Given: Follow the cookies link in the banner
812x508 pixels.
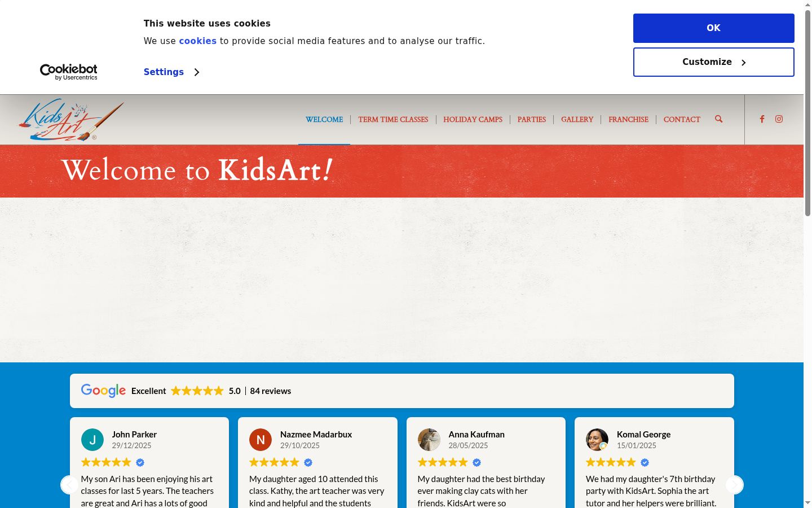Looking at the screenshot, I should [x=198, y=41].
